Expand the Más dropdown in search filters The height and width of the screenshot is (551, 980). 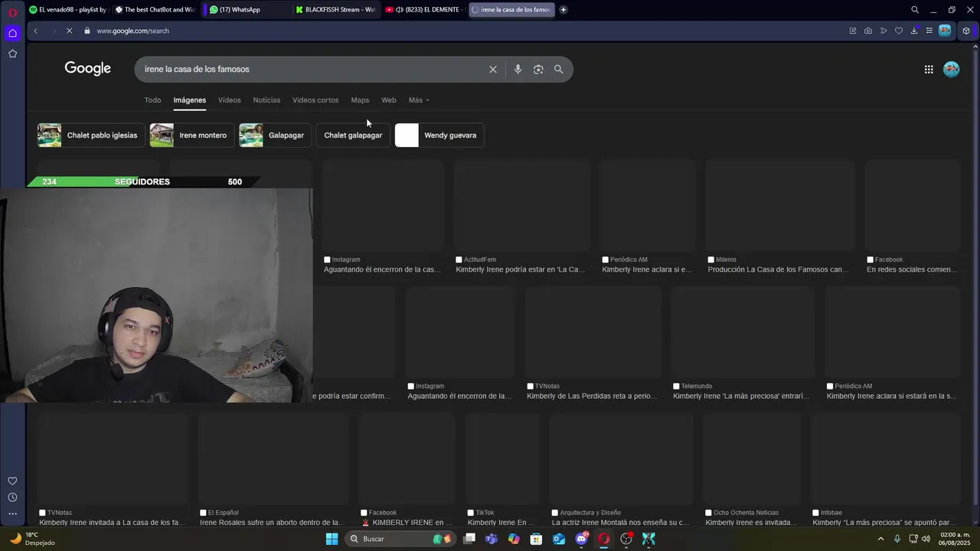pos(419,100)
